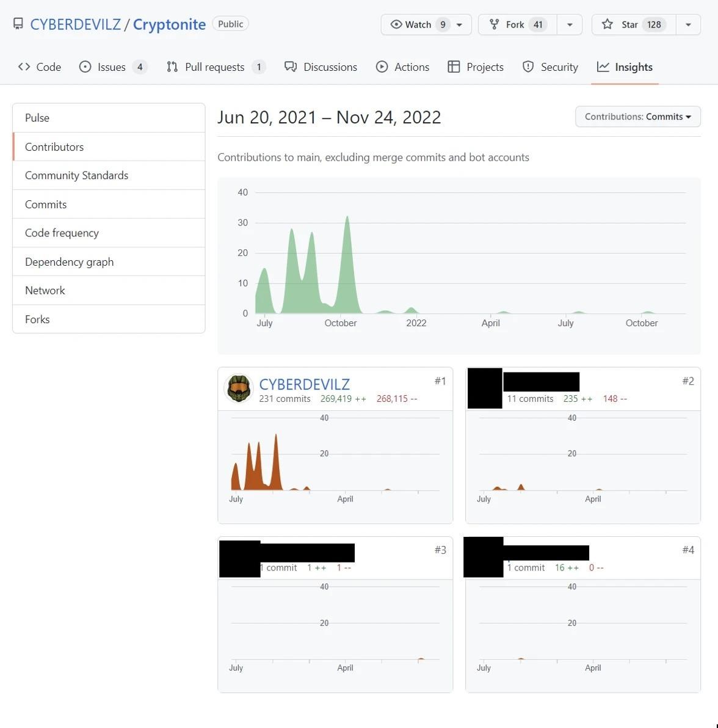View CYBERDEVILZ's 231 commits
Screen dimensions: 718x728
285,399
